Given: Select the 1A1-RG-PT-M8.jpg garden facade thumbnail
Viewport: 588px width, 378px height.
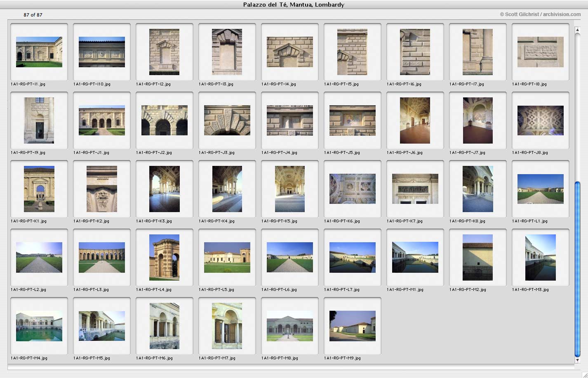Looking at the screenshot, I should click(290, 326).
